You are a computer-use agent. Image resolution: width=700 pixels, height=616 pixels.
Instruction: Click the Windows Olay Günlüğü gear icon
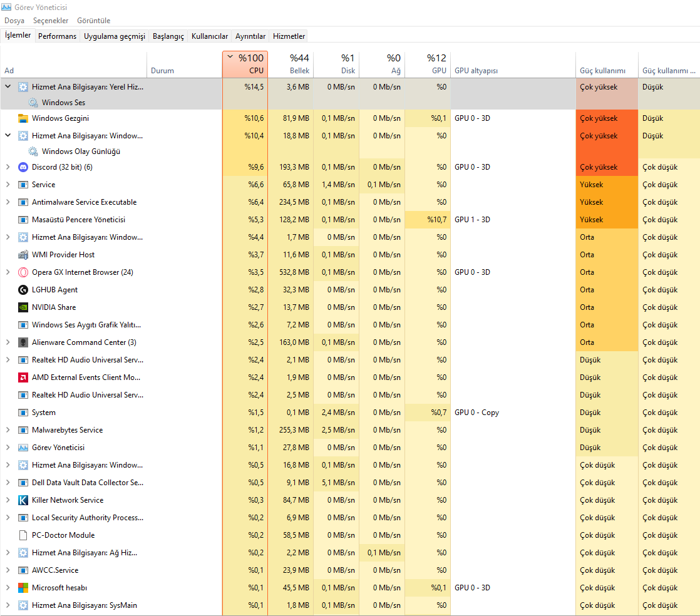33,151
